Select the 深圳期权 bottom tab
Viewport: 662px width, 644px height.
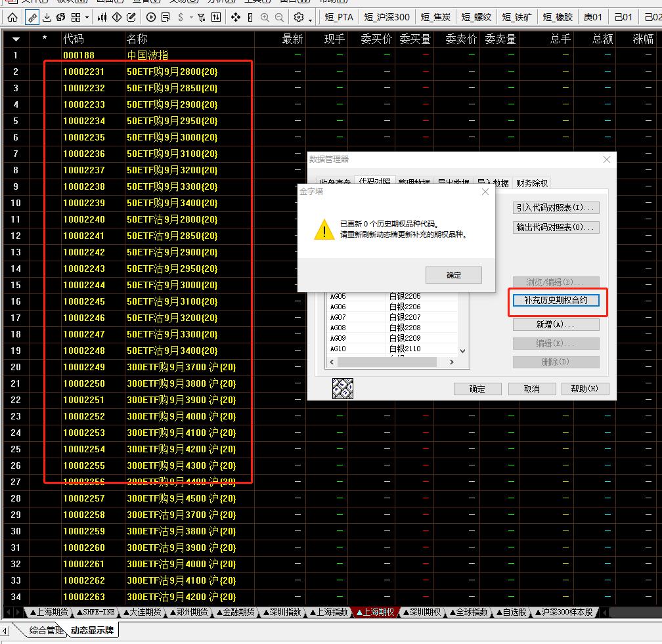click(422, 612)
